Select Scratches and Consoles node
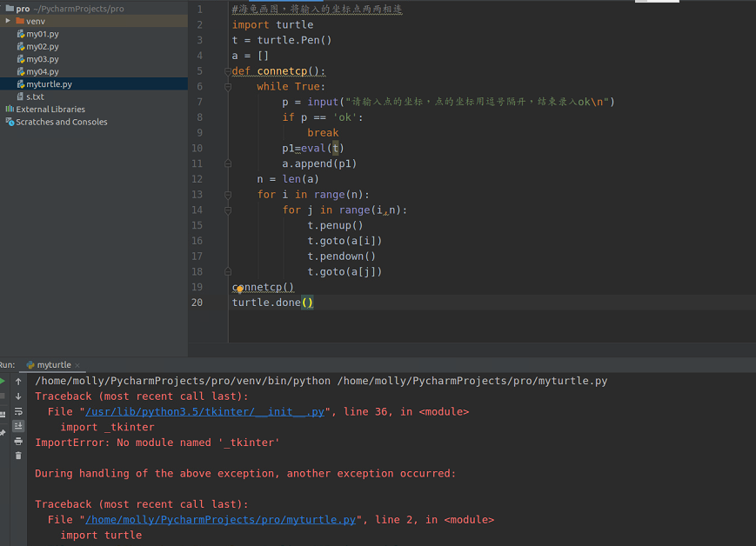756x546 pixels. pyautogui.click(x=61, y=122)
